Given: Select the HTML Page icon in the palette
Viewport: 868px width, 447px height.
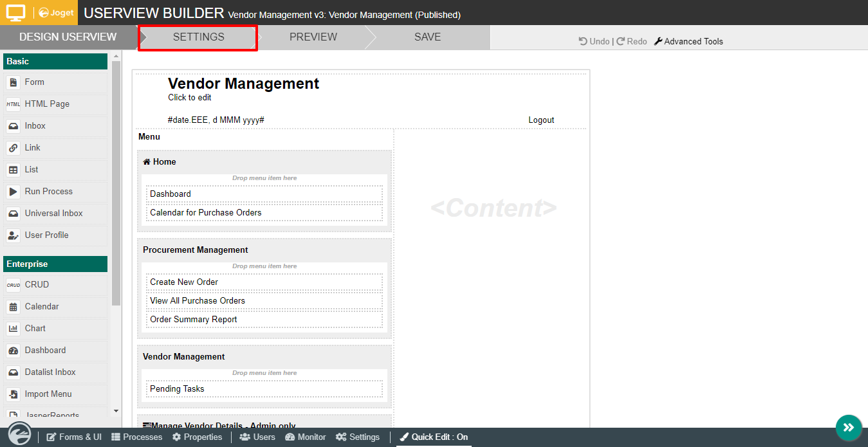Looking at the screenshot, I should pyautogui.click(x=14, y=104).
